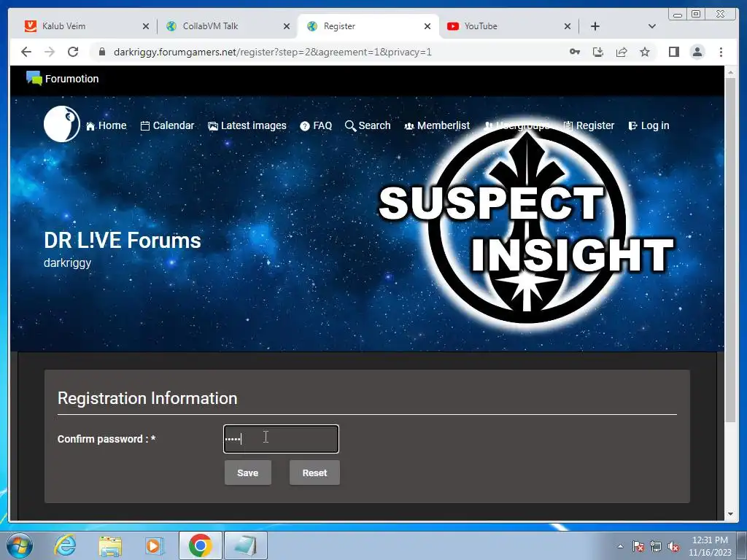This screenshot has width=747, height=560.
Task: Open Windows Media Player from the taskbar
Action: pyautogui.click(x=154, y=545)
